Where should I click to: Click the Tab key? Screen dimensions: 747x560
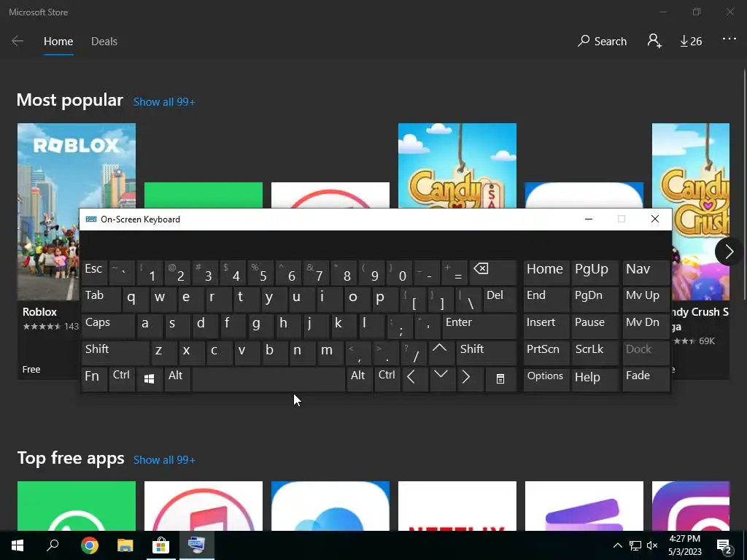[101, 299]
